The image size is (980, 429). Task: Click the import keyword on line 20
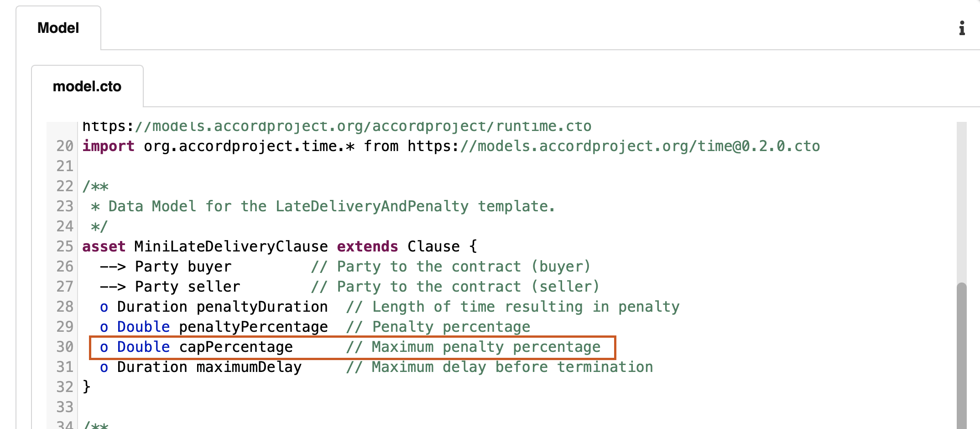pyautogui.click(x=108, y=146)
